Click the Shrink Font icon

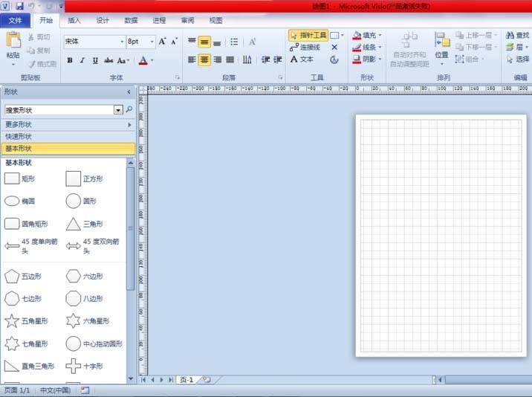coord(174,42)
